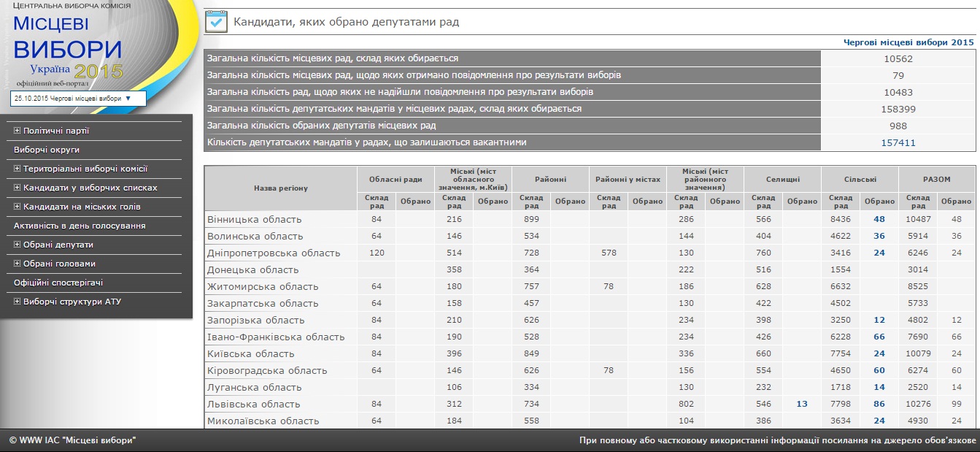Screen dimensions: 980x452
Task: Expand the Територіальні виборчі комісії plus icon
Action: pos(18,169)
